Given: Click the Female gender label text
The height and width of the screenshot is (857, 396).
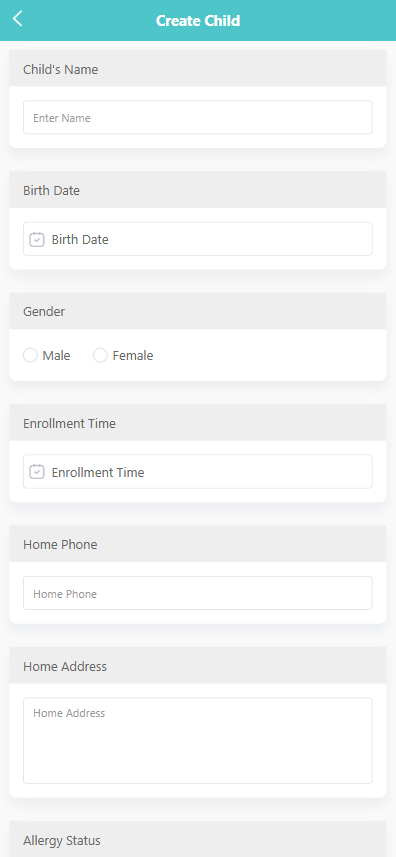Looking at the screenshot, I should (x=133, y=356).
